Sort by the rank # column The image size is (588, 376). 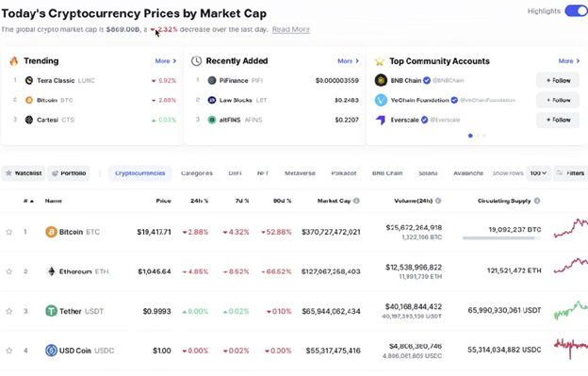pyautogui.click(x=28, y=201)
